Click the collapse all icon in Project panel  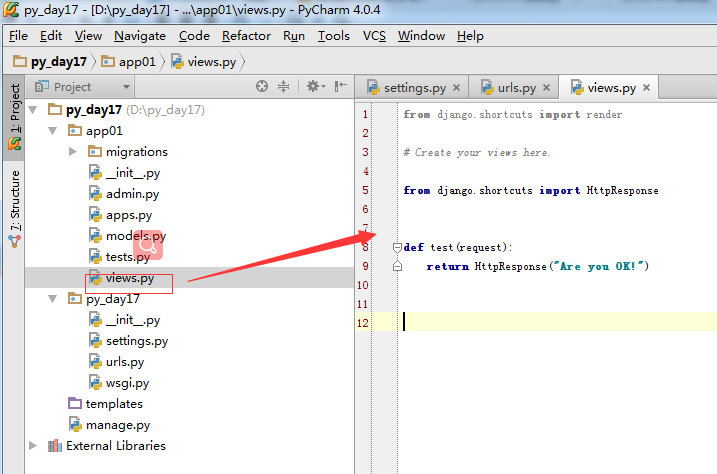coord(284,87)
